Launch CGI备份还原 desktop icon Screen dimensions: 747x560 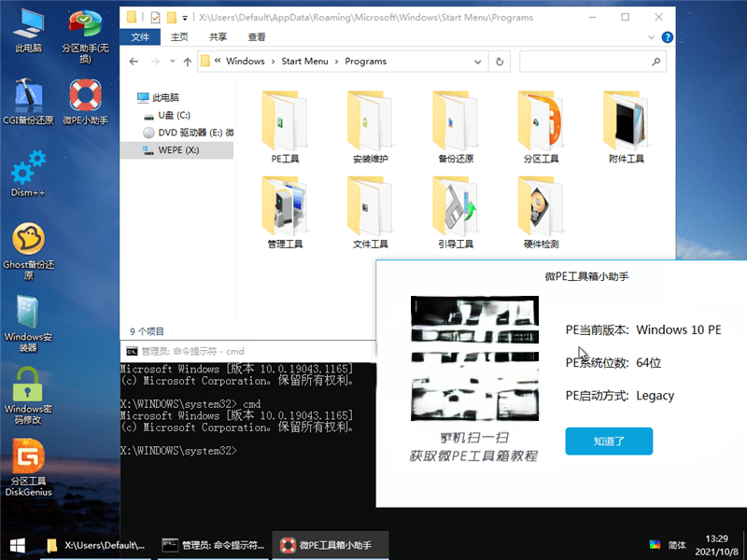point(29,102)
